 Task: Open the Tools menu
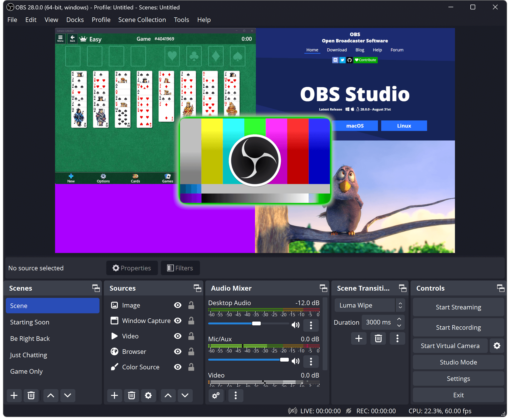click(181, 20)
